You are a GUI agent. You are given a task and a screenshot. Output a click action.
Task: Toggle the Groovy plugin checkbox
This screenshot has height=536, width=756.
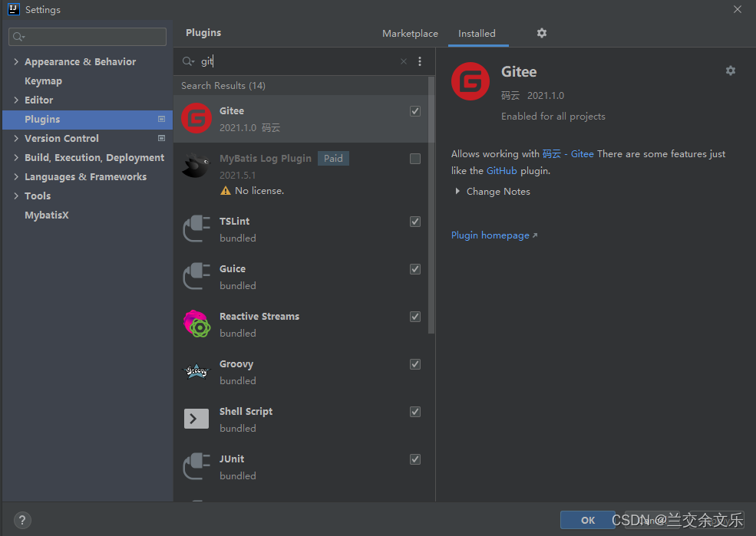point(414,364)
